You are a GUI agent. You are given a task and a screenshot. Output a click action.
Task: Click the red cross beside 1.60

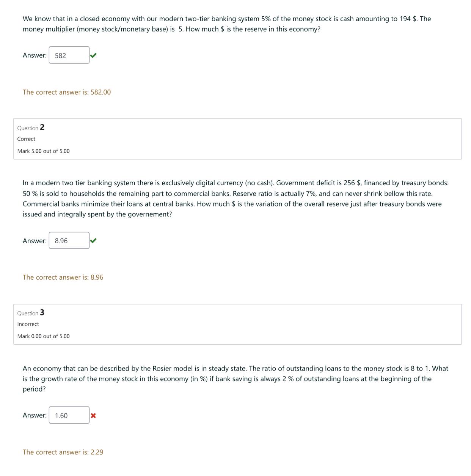click(93, 416)
